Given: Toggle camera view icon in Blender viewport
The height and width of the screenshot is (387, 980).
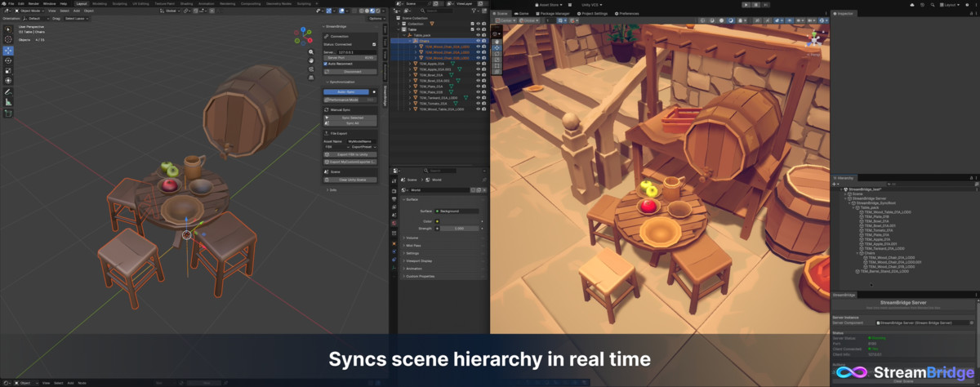Looking at the screenshot, I should (312, 70).
